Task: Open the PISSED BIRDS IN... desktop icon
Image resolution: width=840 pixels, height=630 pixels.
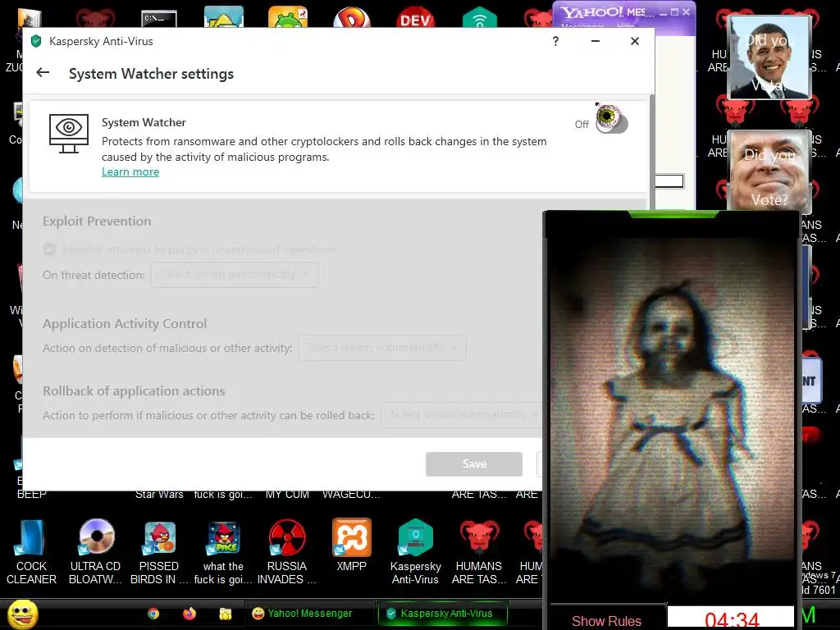Action: tap(159, 552)
